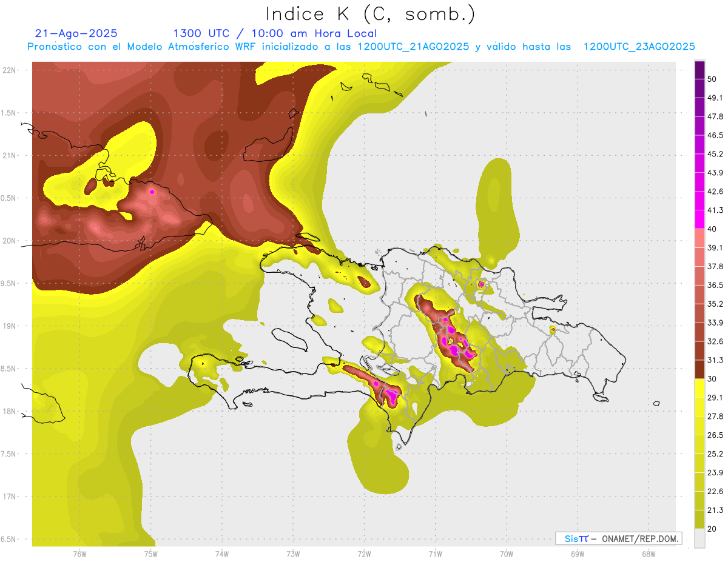The image size is (728, 562).
Task: Click the latitude label '17N'
Action: click(10, 497)
